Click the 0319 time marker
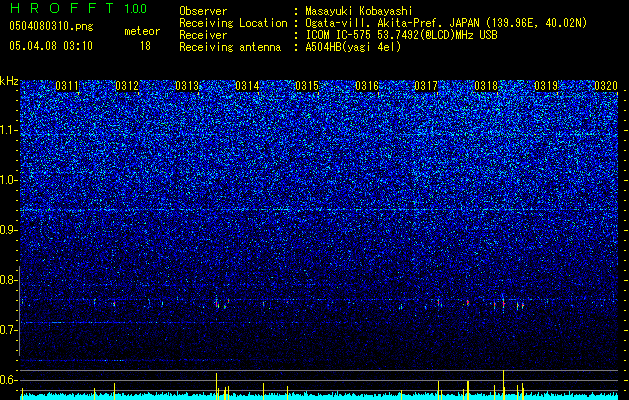This screenshot has width=629, height=400. coord(546,86)
